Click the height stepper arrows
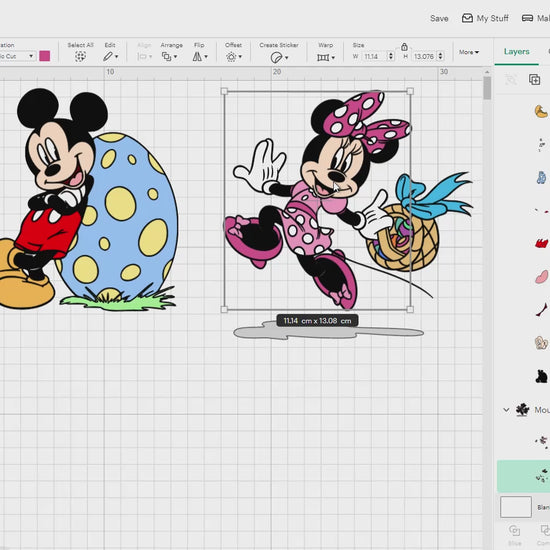Image resolution: width=550 pixels, height=550 pixels. [441, 56]
